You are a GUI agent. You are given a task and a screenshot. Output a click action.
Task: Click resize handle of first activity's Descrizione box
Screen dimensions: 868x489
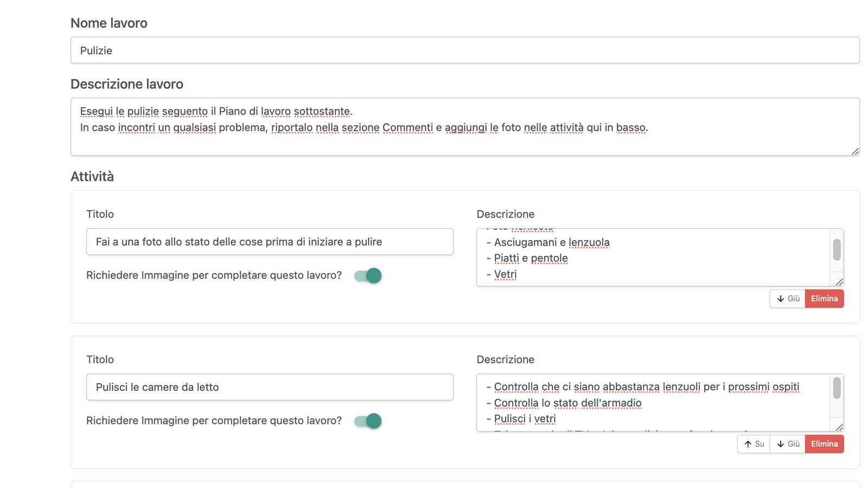(x=839, y=282)
